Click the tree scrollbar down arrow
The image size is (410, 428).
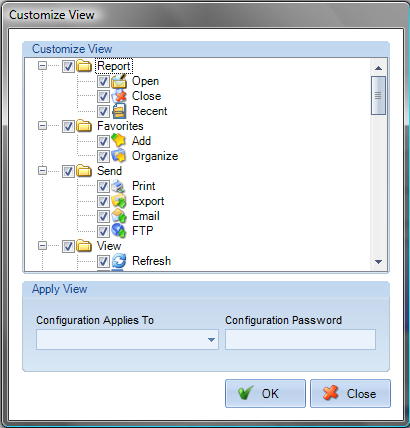[x=378, y=262]
